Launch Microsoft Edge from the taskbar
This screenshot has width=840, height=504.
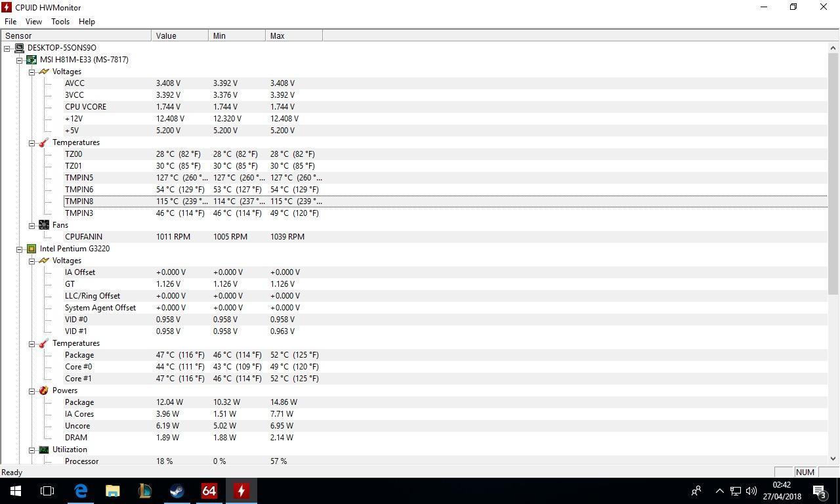point(81,491)
